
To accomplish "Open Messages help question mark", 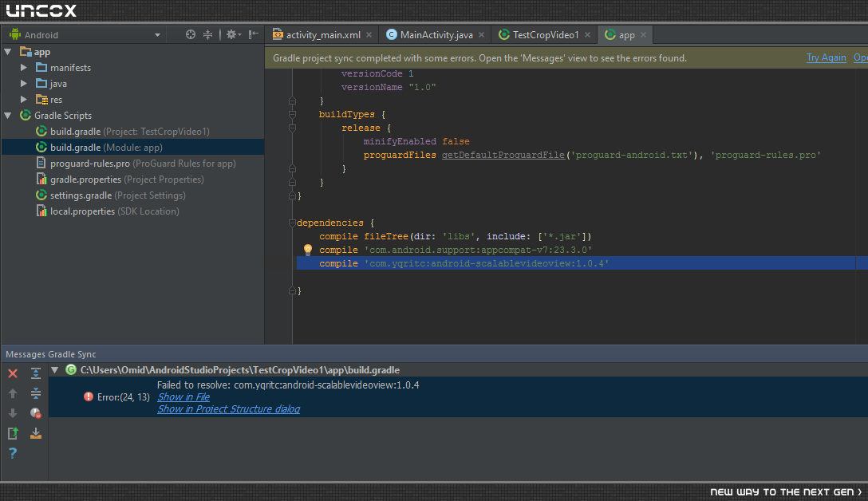I will pyautogui.click(x=13, y=453).
